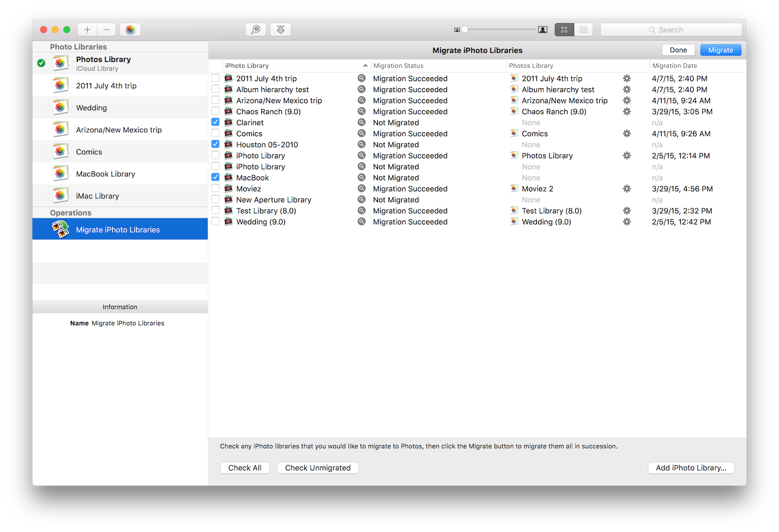Click the gear icon in the table's Comics row
The width and height of the screenshot is (779, 532).
(627, 133)
